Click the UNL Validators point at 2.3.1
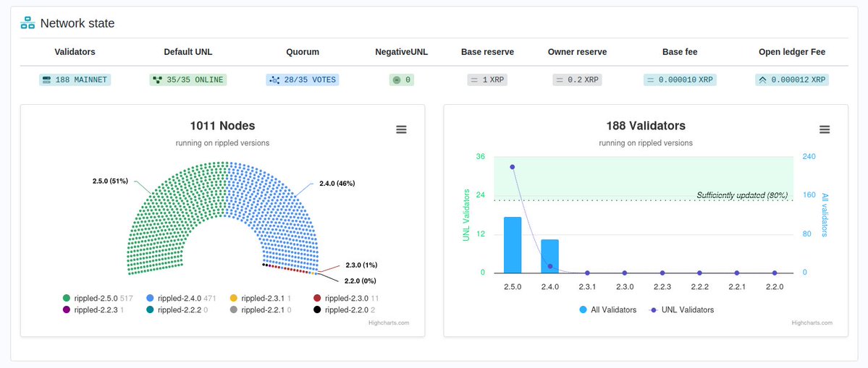 (587, 273)
